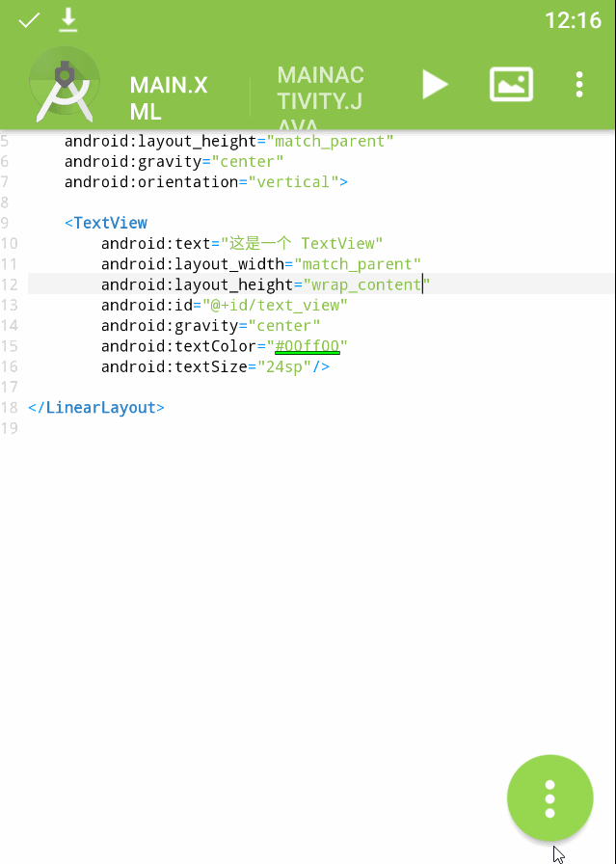
Task: Switch to the MAINACTIVITY.JAVA tab
Action: click(320, 98)
